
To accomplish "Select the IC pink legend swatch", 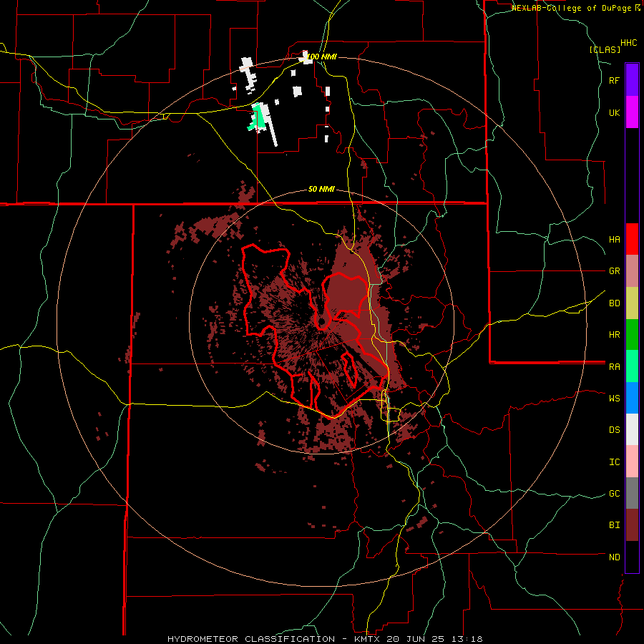I will click(x=632, y=462).
